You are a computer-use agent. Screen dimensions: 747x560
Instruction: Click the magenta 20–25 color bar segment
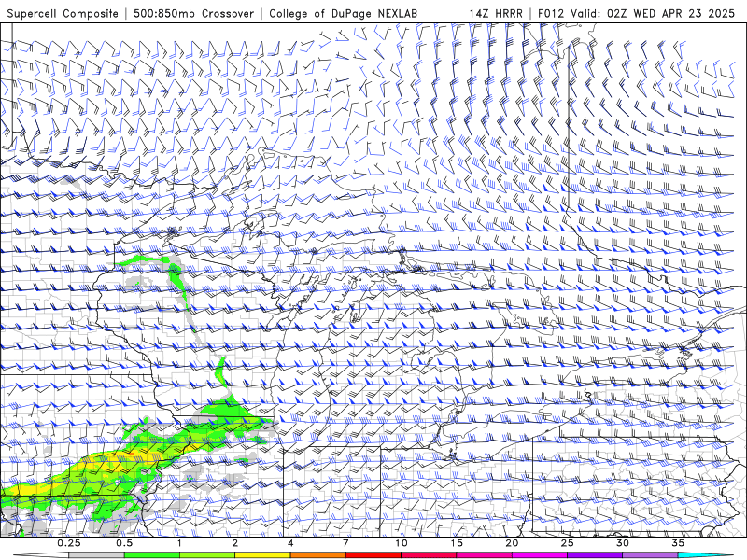tap(540, 555)
